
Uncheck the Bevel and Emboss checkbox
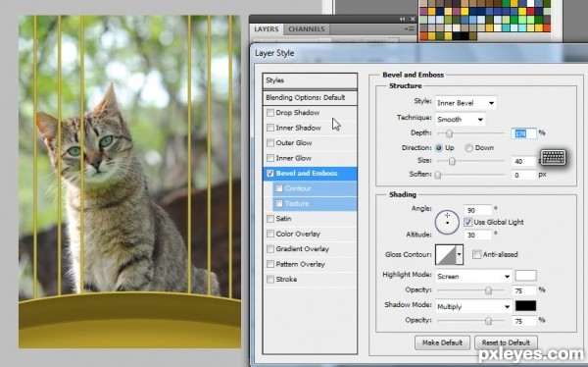(270, 173)
